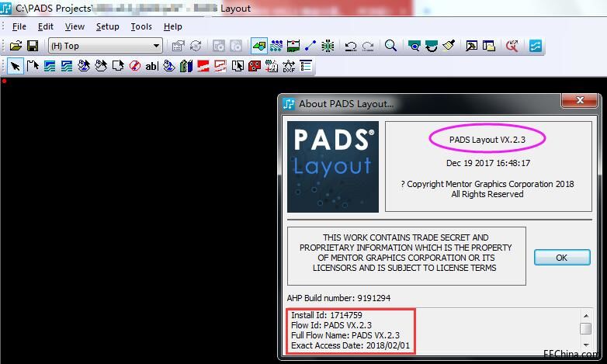
Task: Select the Copper shape tool
Action: click(x=50, y=66)
